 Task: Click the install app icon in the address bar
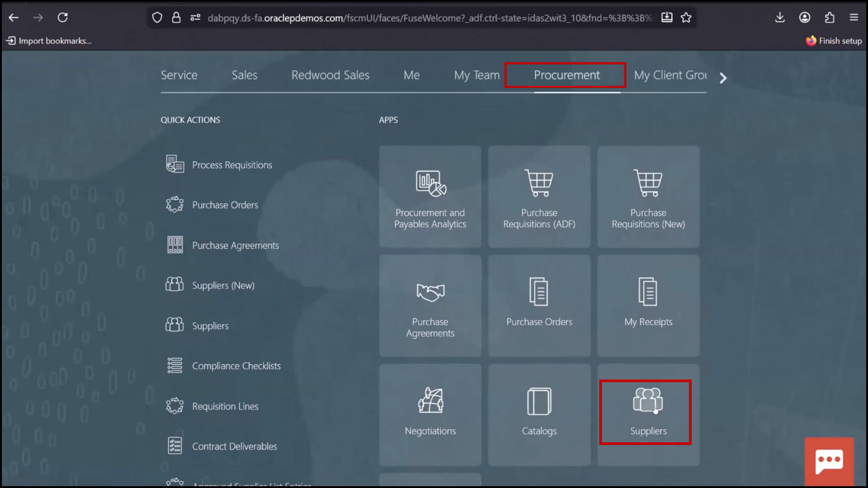(x=667, y=18)
